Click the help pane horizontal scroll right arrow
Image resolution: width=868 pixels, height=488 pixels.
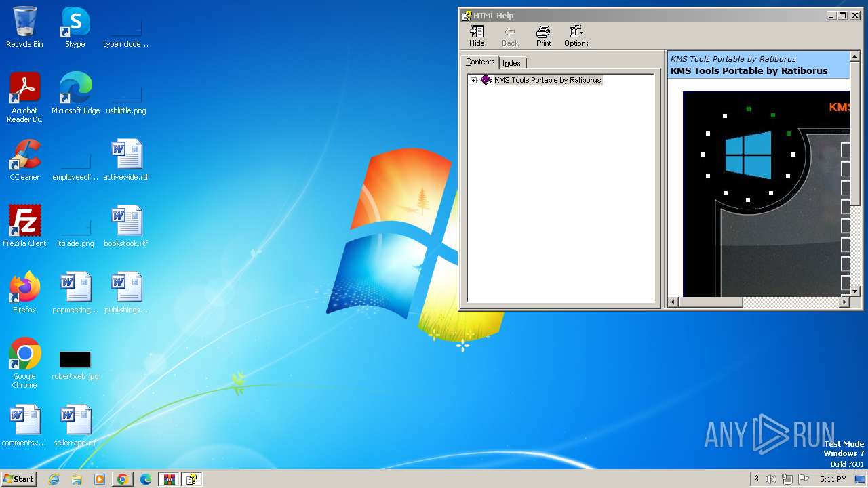coord(844,302)
